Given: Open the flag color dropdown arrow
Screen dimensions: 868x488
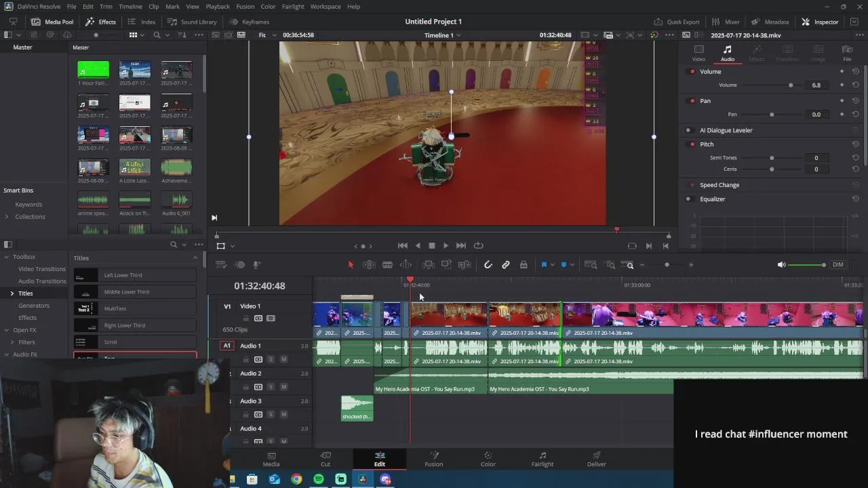Looking at the screenshot, I should pos(553,265).
